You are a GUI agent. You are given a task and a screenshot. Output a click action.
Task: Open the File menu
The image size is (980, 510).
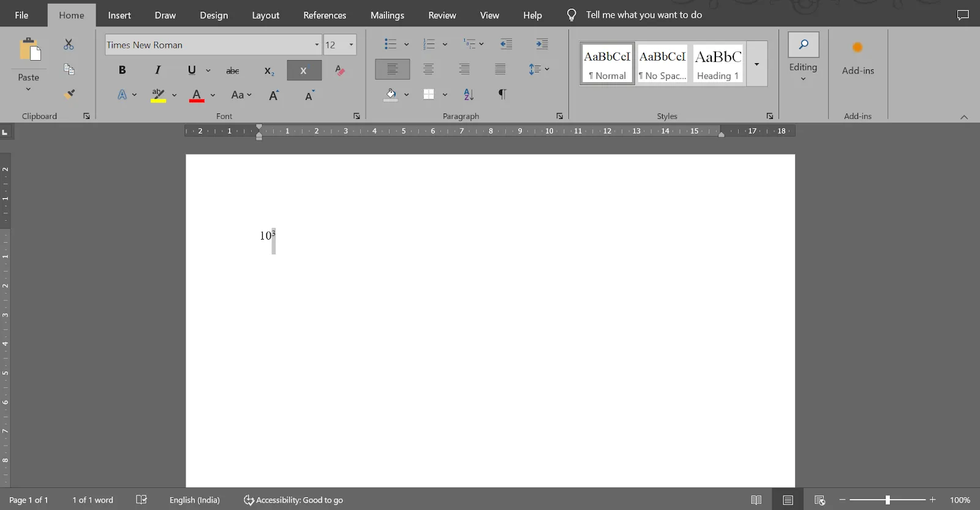[21, 15]
